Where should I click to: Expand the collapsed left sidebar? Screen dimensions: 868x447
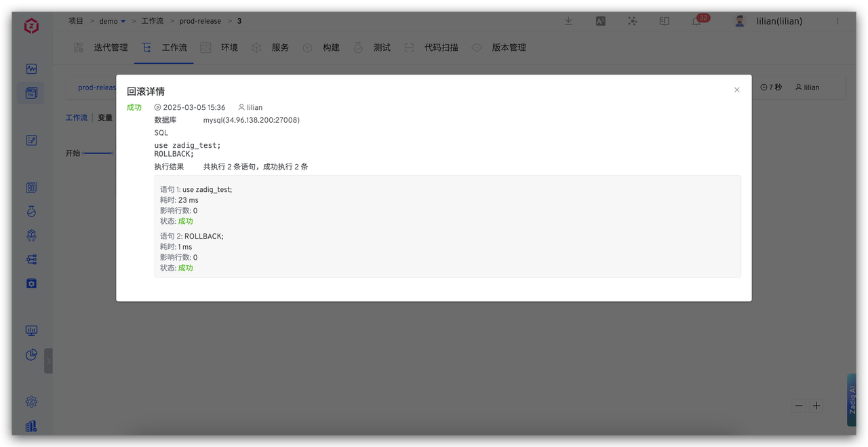48,361
